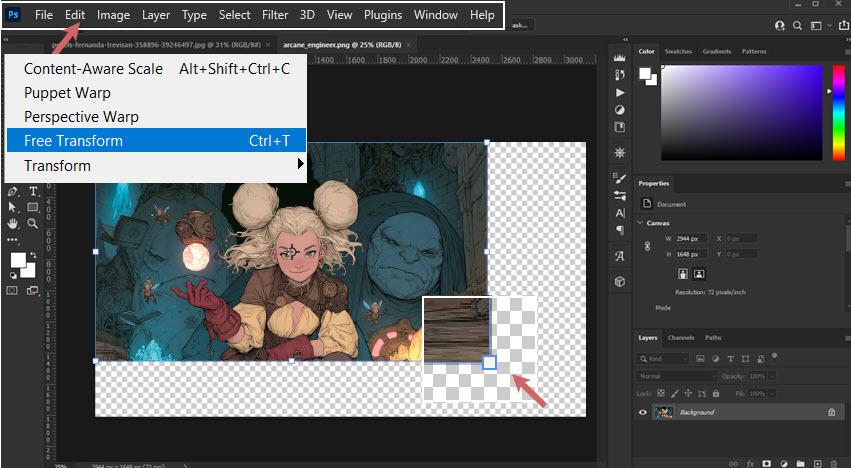This screenshot has width=851, height=468.
Task: Swap foreground and background colors
Action: [34, 255]
